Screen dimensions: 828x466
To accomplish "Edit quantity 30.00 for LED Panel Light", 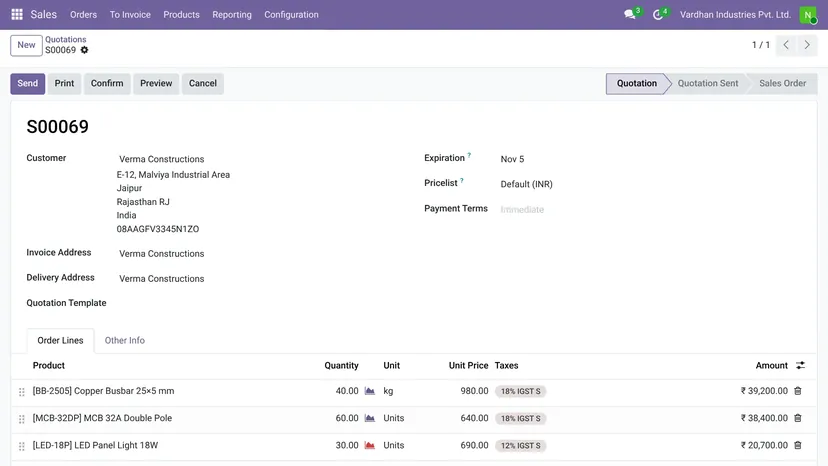I will point(346,445).
